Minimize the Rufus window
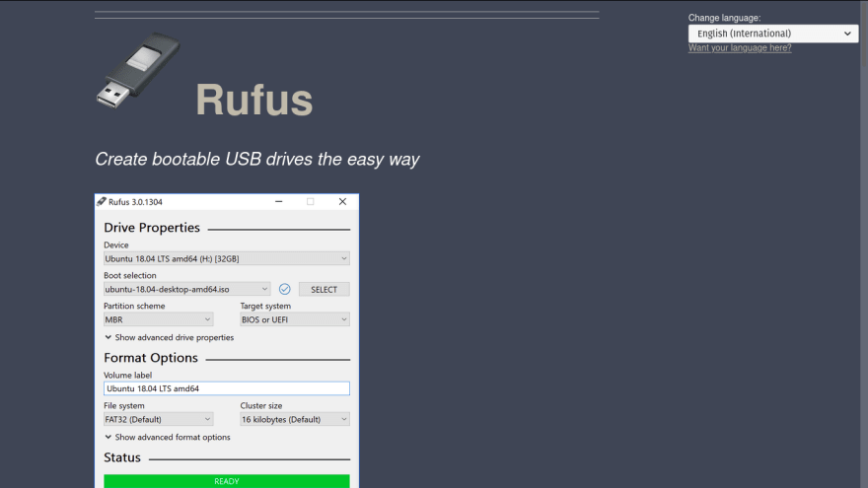 [279, 202]
